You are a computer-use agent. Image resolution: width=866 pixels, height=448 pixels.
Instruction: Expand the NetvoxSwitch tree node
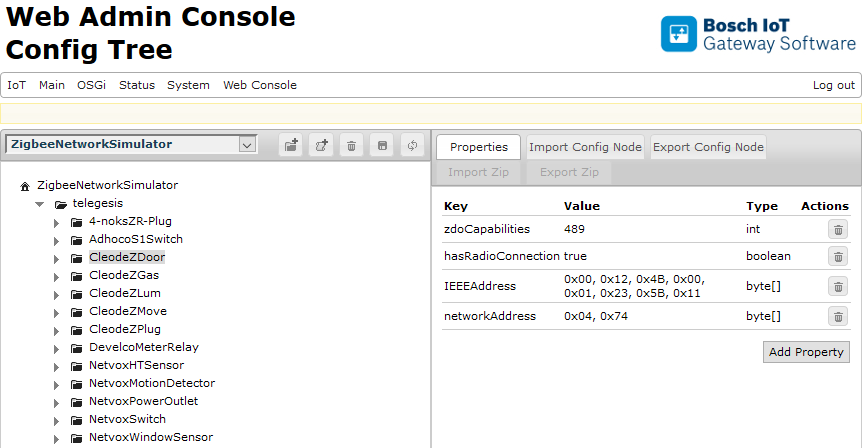tap(57, 420)
